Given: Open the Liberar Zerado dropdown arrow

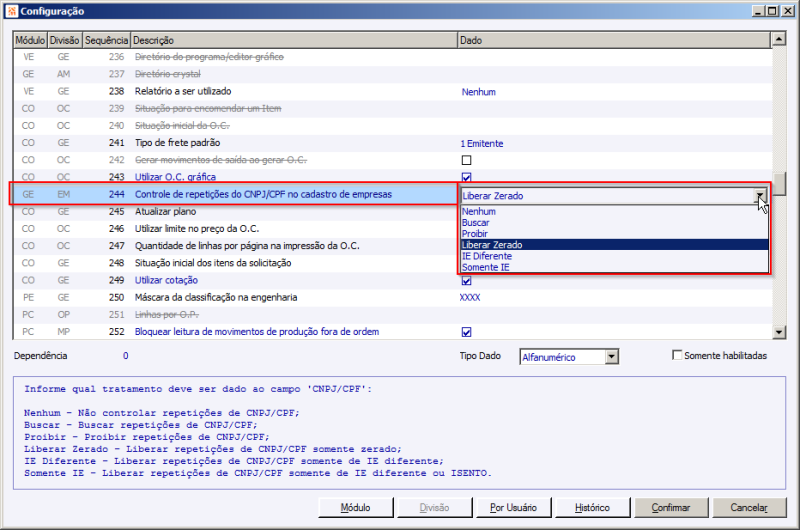Looking at the screenshot, I should pyautogui.click(x=760, y=195).
